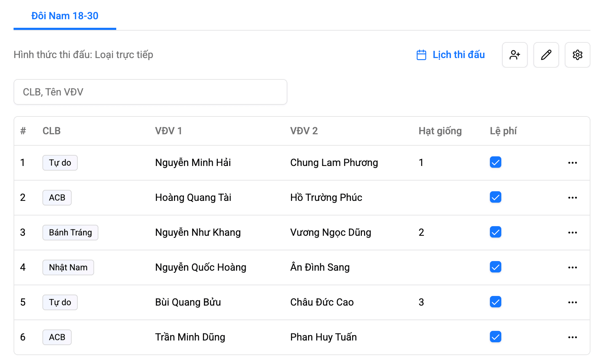This screenshot has width=604, height=364.
Task: Focus the CLB, Tên VĐV search field
Action: 150,92
